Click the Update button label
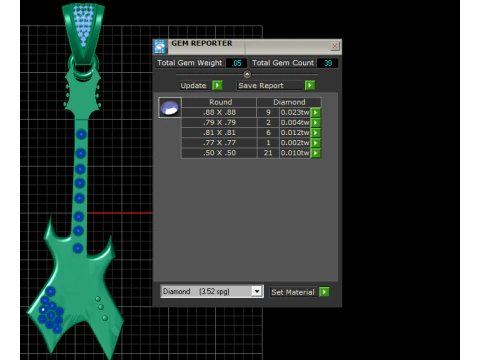The width and height of the screenshot is (480, 360). tap(193, 86)
